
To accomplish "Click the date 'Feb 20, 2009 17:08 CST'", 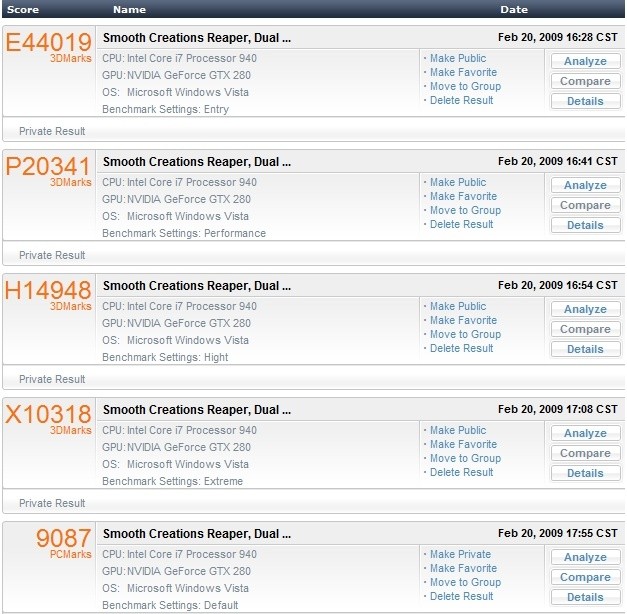I will point(557,410).
